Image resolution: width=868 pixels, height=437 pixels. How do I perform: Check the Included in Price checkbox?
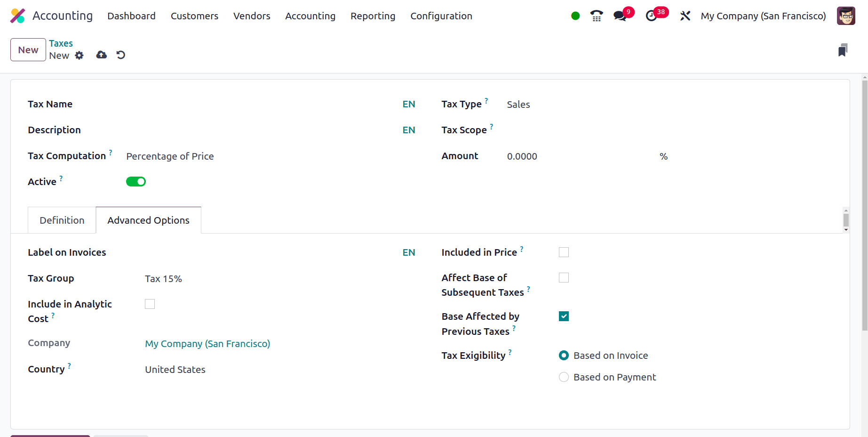coord(564,252)
